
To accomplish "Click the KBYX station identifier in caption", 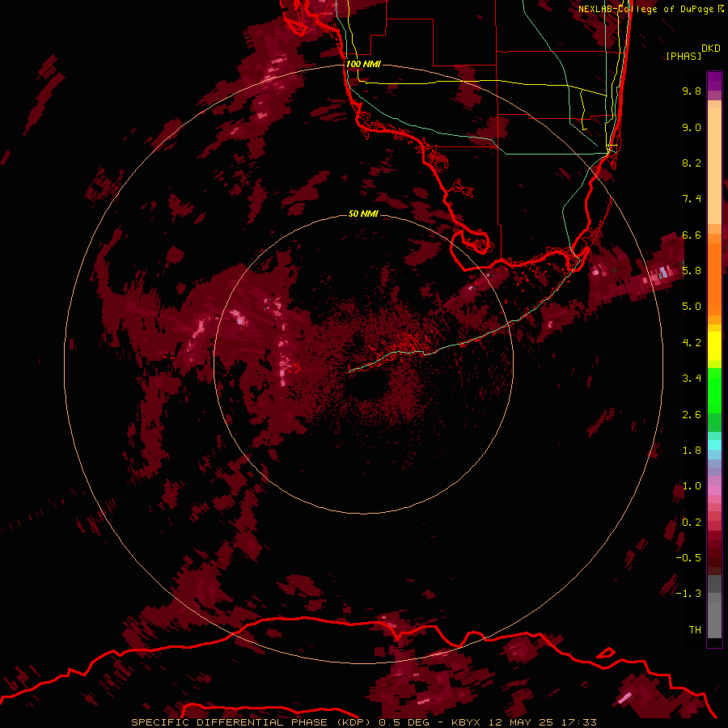I will (467, 722).
